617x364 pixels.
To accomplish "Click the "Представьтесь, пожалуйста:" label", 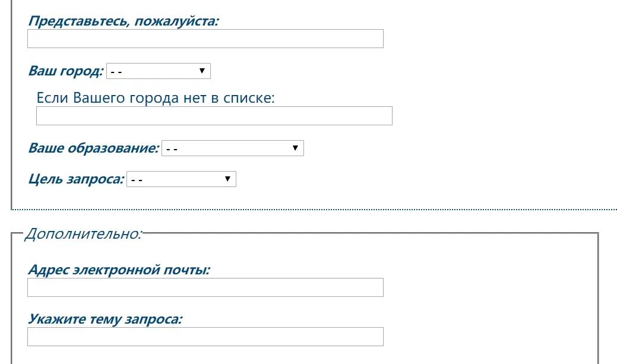I will 124,21.
